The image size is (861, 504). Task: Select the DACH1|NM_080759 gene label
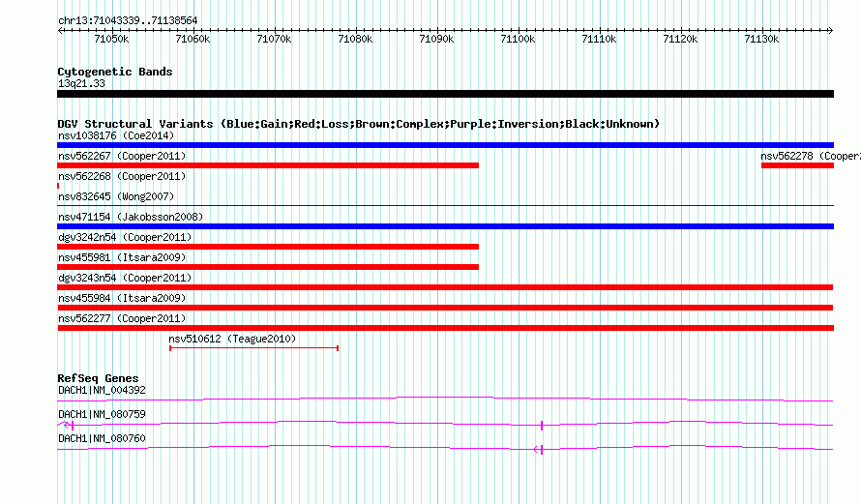coord(102,414)
